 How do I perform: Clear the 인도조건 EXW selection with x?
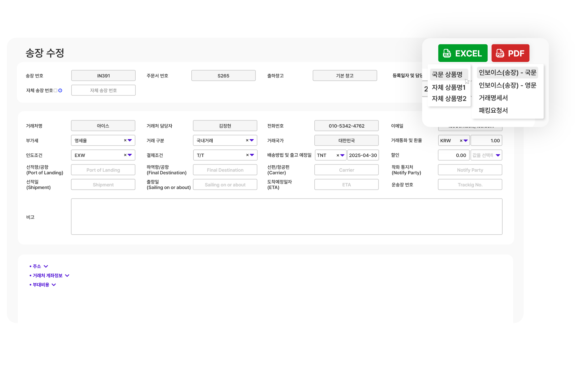125,155
